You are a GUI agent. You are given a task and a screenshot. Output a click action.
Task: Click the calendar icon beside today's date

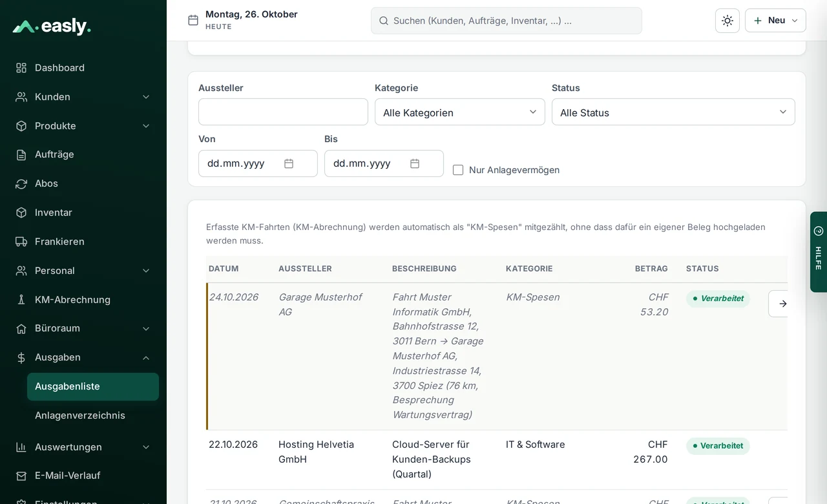193,20
